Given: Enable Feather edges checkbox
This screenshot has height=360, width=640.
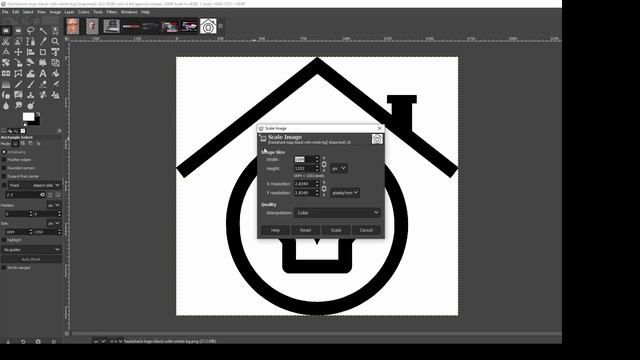Looking at the screenshot, I should [4, 160].
